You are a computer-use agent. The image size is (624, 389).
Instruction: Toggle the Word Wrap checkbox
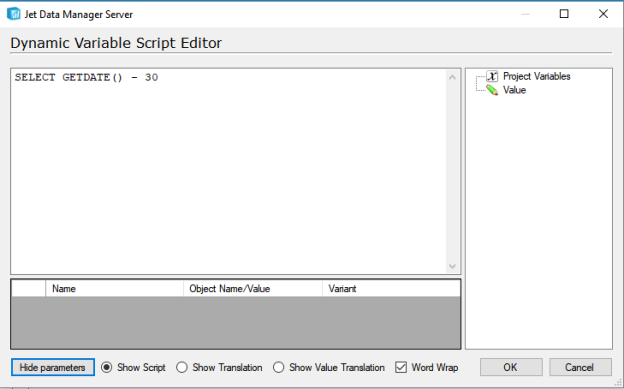pos(401,367)
